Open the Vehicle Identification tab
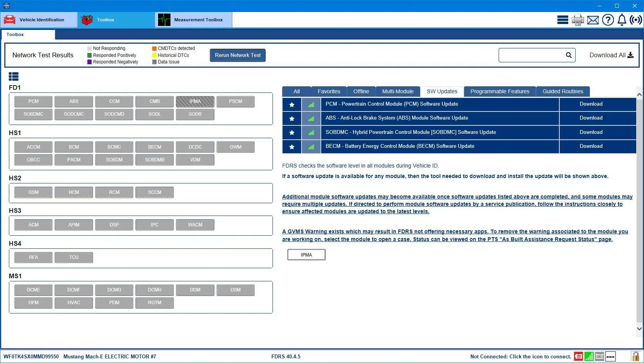The height and width of the screenshot is (363, 644). pyautogui.click(x=39, y=20)
